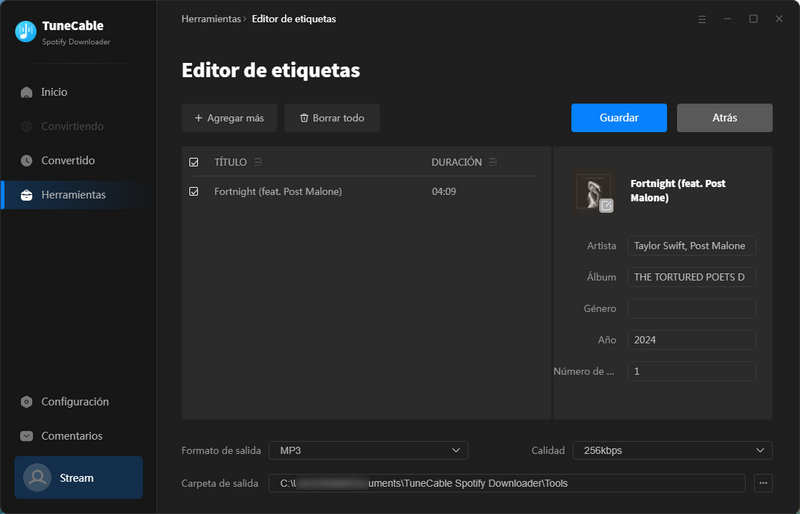This screenshot has height=514, width=800.
Task: Click Borrar todo button
Action: coord(332,118)
